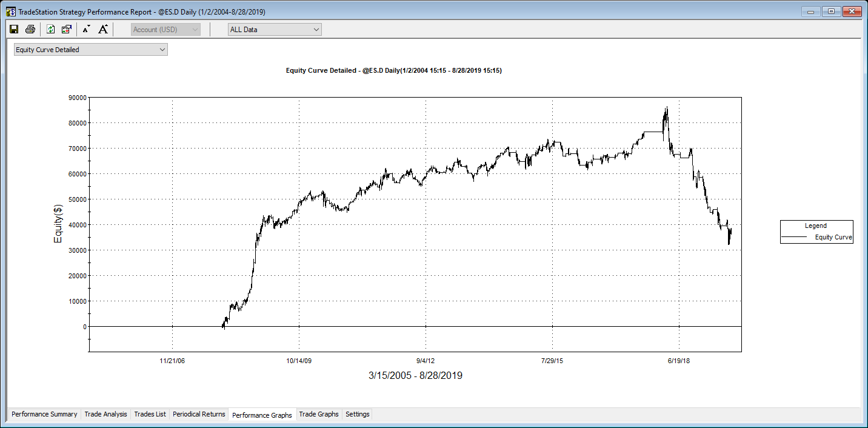Click the 6/19/18 x-axis date label

pyautogui.click(x=679, y=361)
